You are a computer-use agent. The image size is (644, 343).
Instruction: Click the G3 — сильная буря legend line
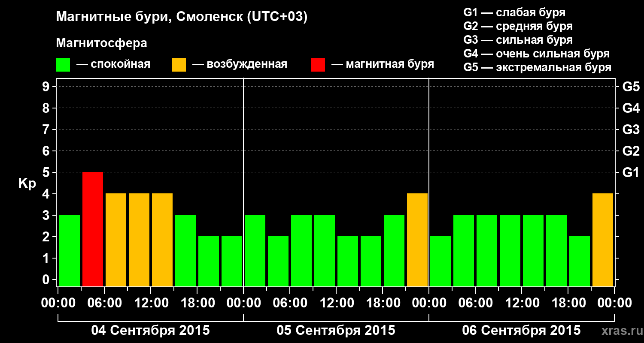518,40
